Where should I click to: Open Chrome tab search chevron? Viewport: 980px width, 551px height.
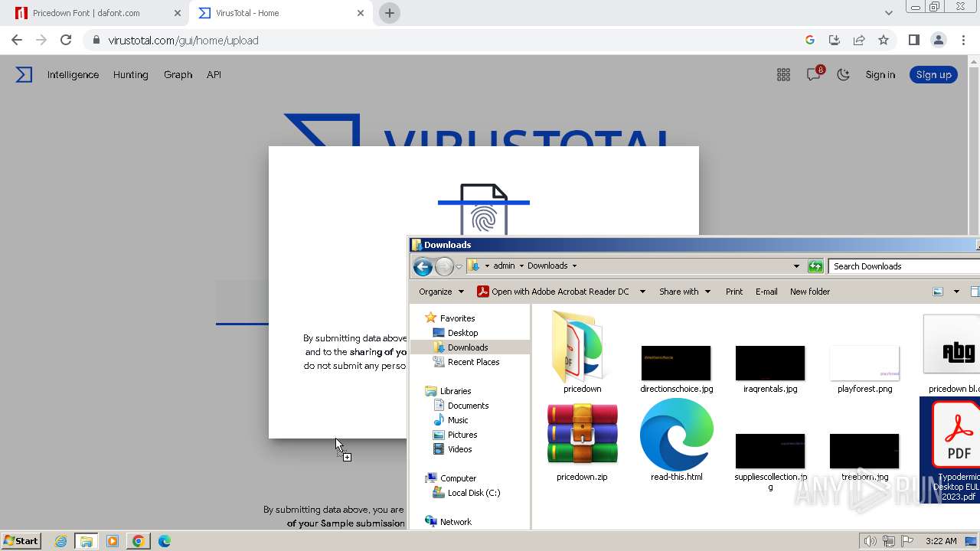tap(888, 13)
